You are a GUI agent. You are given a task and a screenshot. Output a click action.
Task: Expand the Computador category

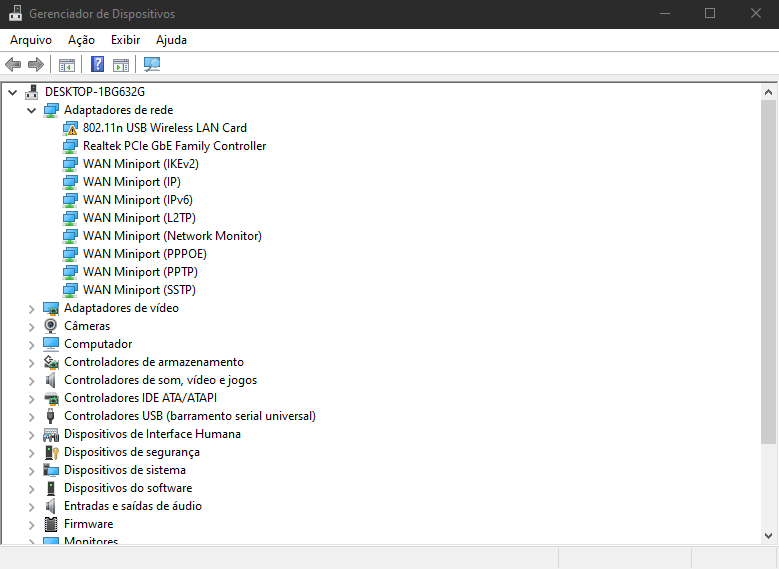tap(31, 344)
